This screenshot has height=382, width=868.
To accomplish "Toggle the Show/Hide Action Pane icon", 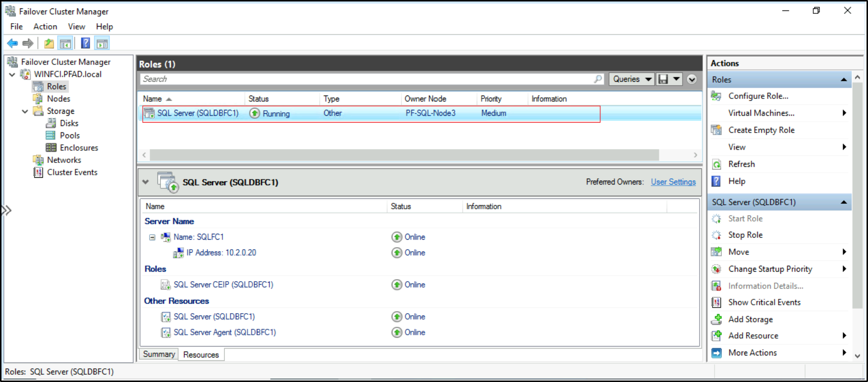I will click(x=102, y=43).
